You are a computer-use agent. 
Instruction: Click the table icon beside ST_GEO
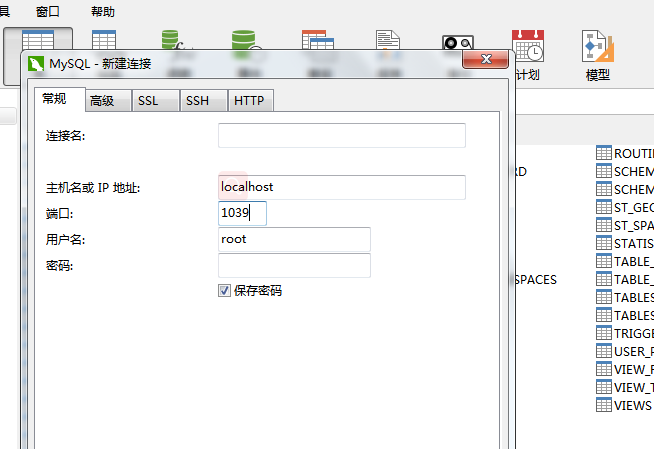604,207
